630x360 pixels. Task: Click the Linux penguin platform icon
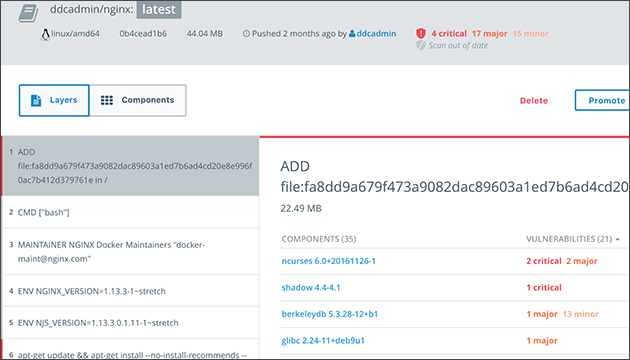click(45, 35)
